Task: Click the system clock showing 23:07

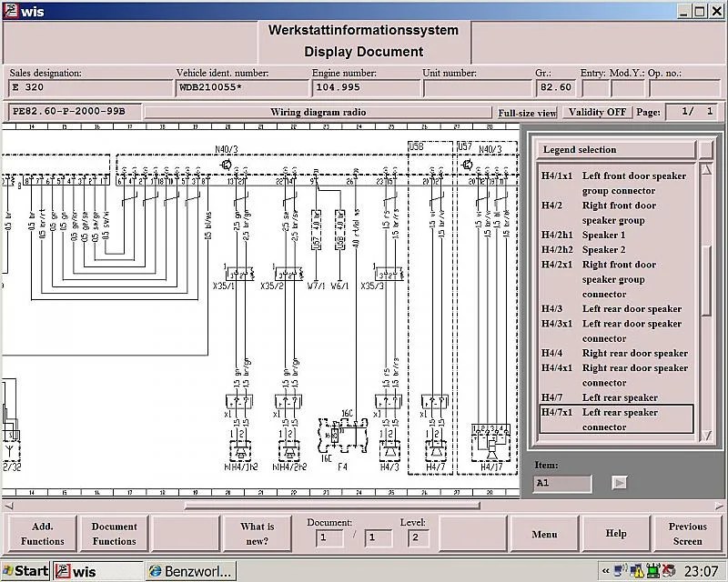Action: tap(701, 571)
